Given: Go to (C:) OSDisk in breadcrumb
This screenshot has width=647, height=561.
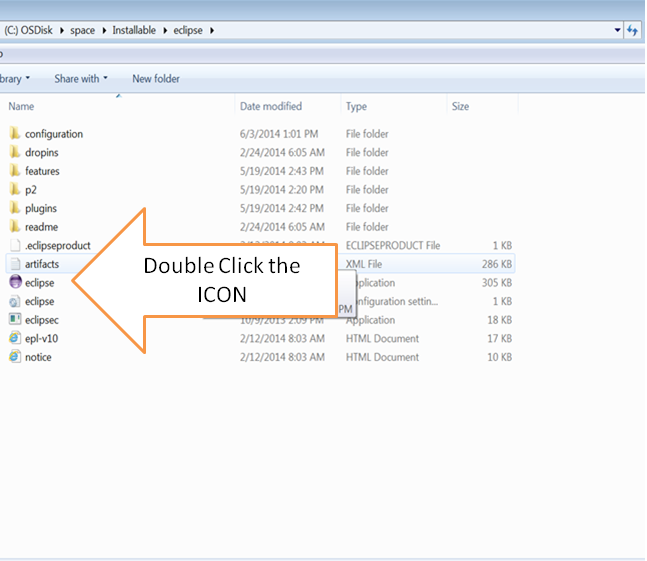Looking at the screenshot, I should (28, 30).
